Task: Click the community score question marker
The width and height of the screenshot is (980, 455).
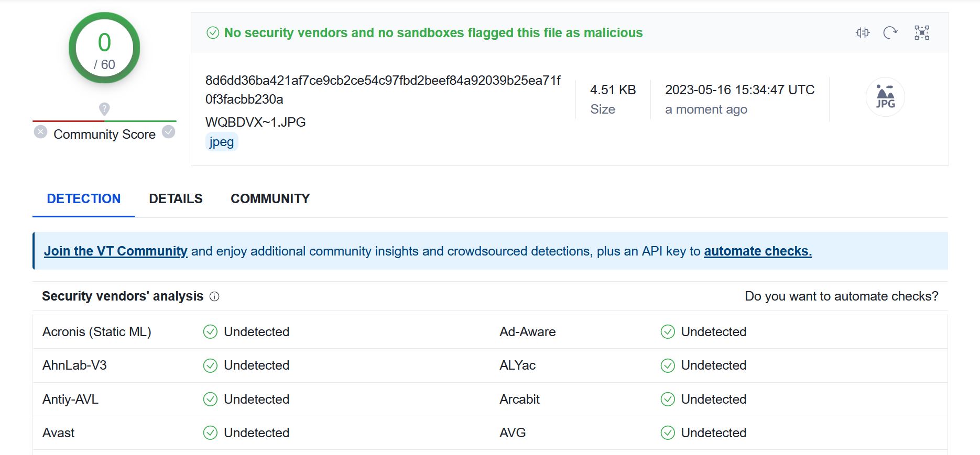Action: point(104,109)
